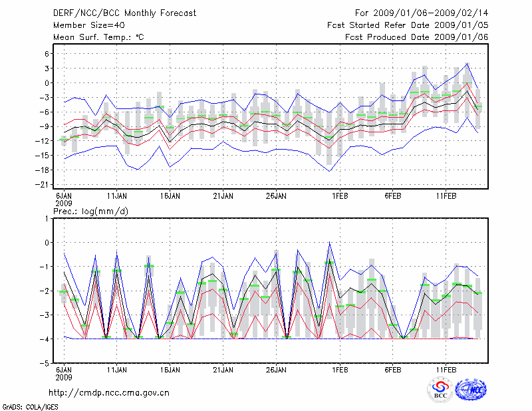Click 6FEB tick label under precipitation chart
532x411 pixels.
tap(392, 369)
